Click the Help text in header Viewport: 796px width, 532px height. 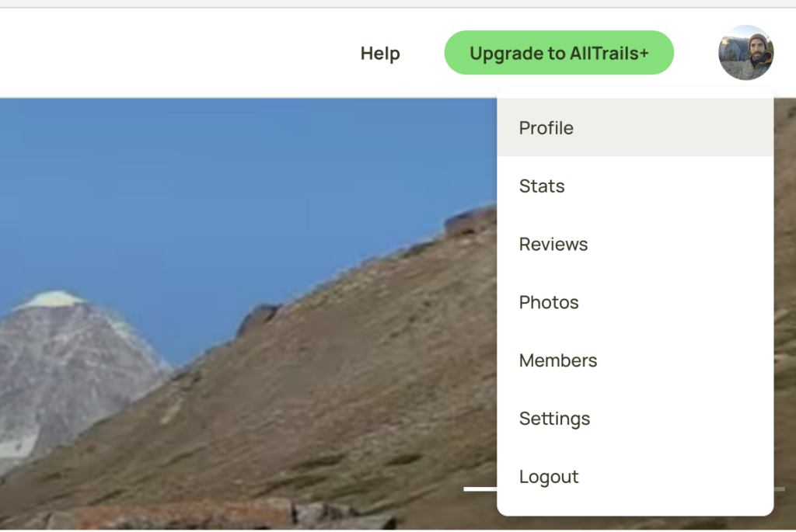click(380, 54)
